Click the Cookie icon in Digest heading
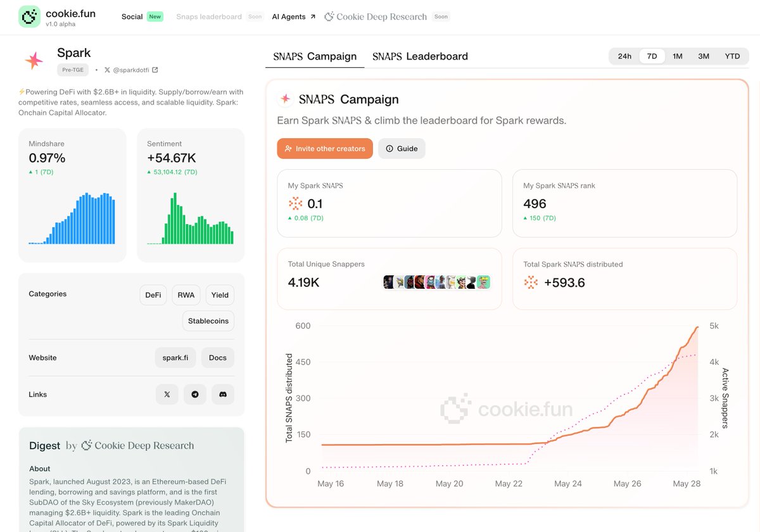This screenshot has height=532, width=760. (87, 445)
